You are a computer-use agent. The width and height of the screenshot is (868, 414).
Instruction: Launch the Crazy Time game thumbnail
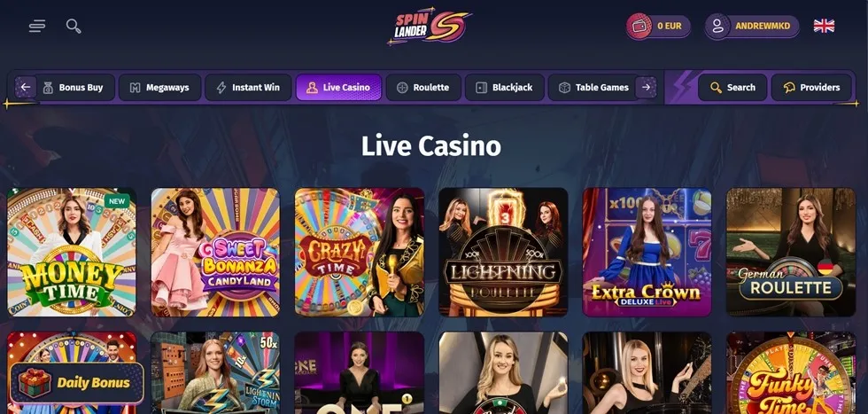click(360, 252)
